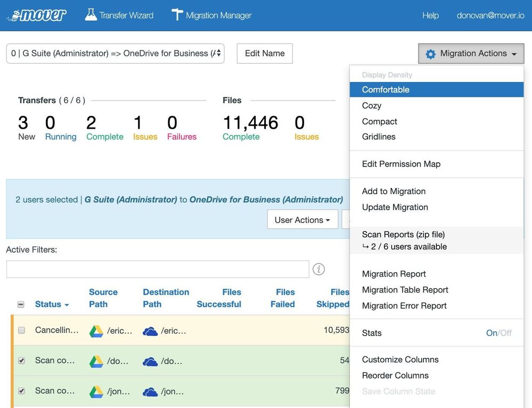Click the Migration Manager signpost icon
The height and width of the screenshot is (408, 532).
click(x=177, y=15)
